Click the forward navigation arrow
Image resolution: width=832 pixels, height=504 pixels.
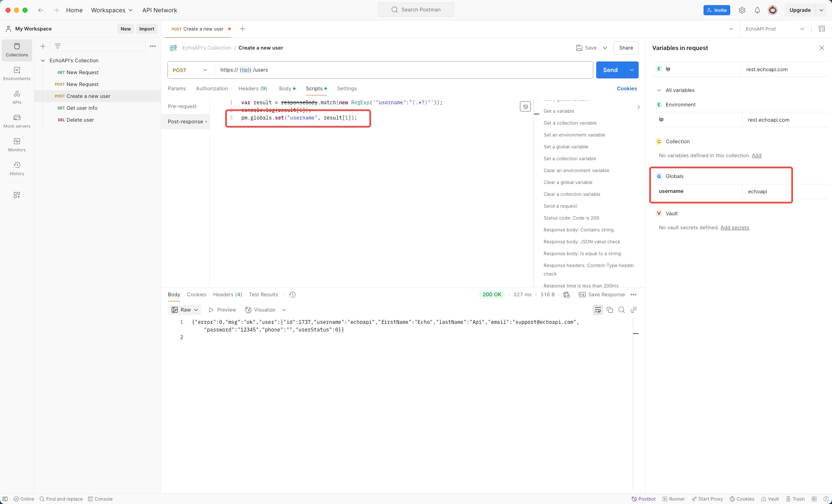pyautogui.click(x=56, y=10)
